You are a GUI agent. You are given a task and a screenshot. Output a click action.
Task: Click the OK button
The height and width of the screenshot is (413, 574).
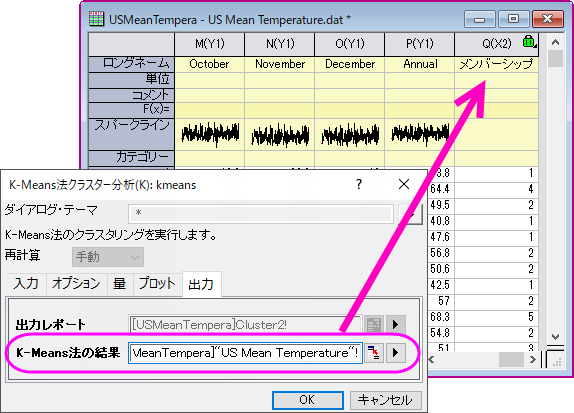click(308, 400)
